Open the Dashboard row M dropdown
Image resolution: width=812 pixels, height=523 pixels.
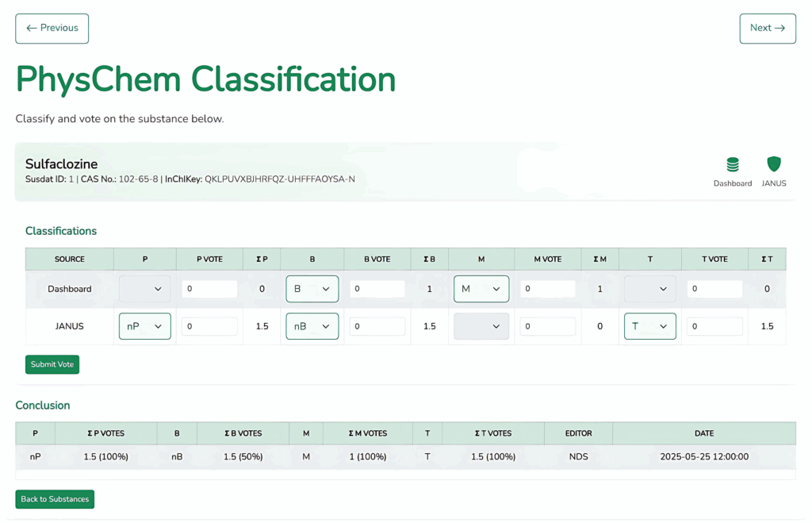tap(481, 289)
